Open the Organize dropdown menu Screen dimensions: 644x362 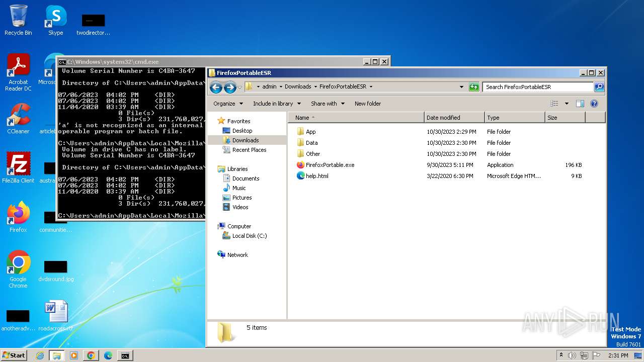(x=228, y=104)
